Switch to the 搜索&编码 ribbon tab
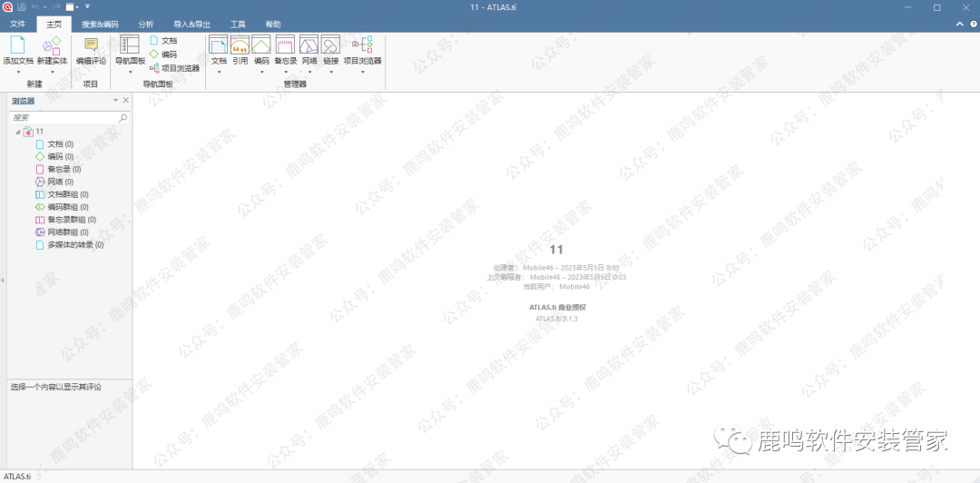Screen dimensions: 980x483 pos(100,25)
